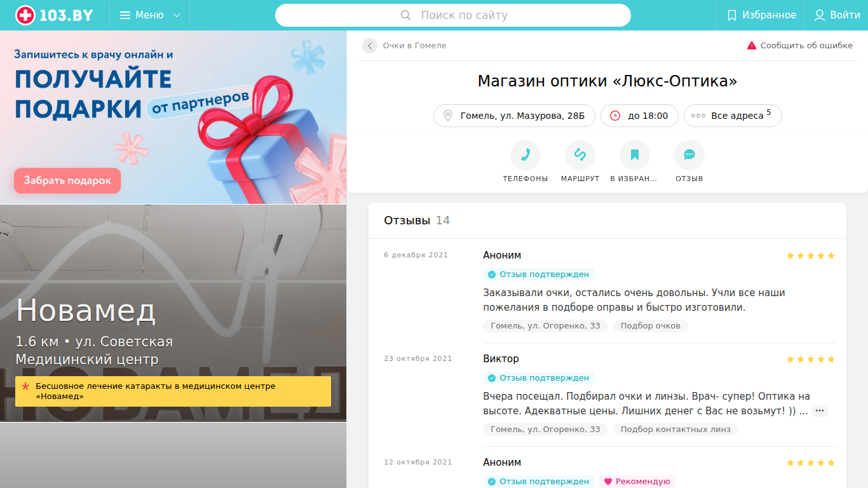The width and height of the screenshot is (868, 488).
Task: Click the yellow cataract treatment notice
Action: click(173, 391)
